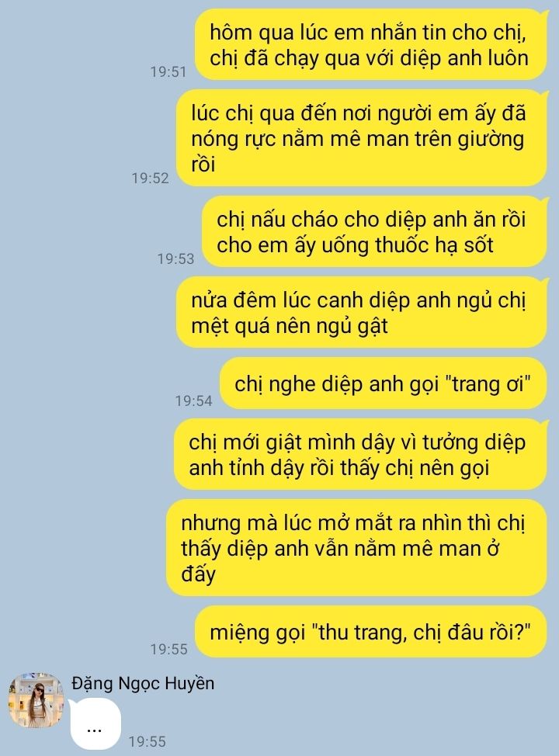
Task: Select the incoming "..." message bubble
Action: click(x=95, y=724)
